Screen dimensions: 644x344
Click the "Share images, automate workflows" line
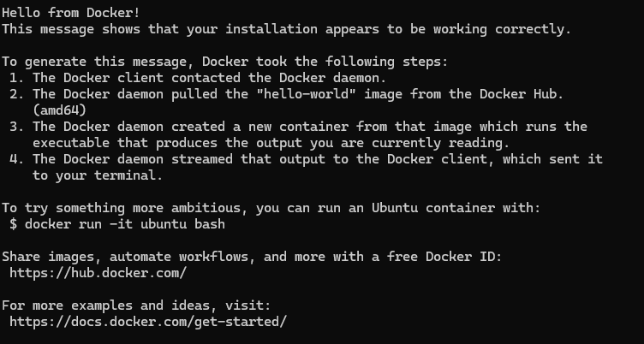tap(252, 257)
